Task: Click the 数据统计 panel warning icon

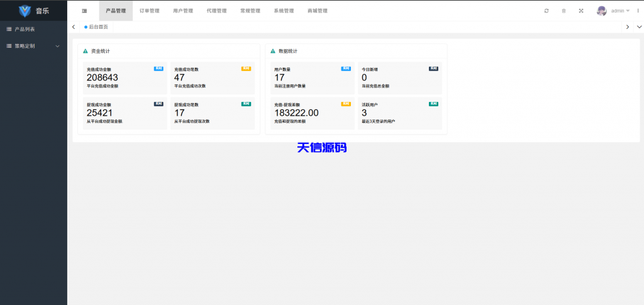Action: pos(273,52)
